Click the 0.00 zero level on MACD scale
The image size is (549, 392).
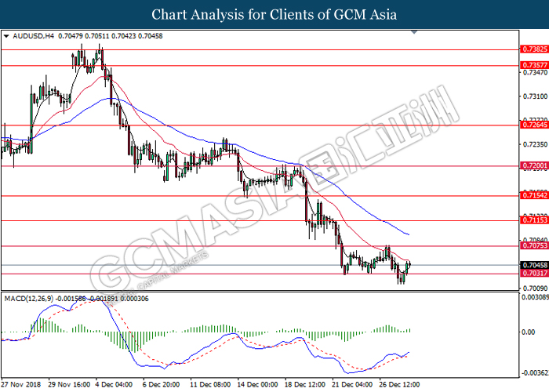coord(530,332)
